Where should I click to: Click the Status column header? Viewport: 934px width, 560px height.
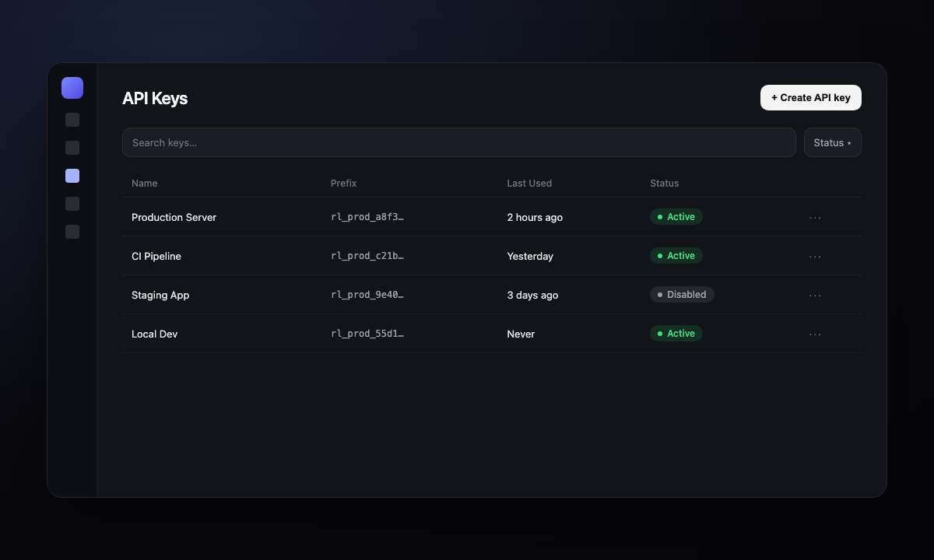pyautogui.click(x=665, y=184)
